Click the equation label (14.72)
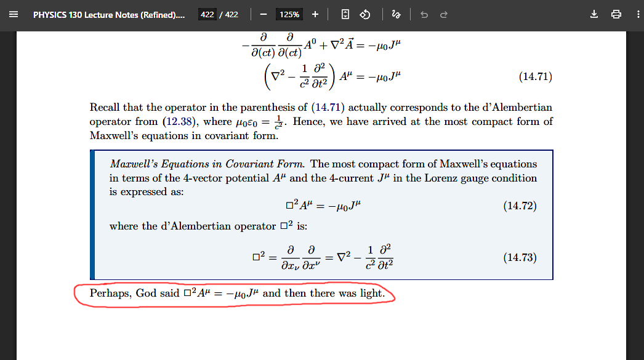The height and width of the screenshot is (360, 644). pyautogui.click(x=520, y=206)
